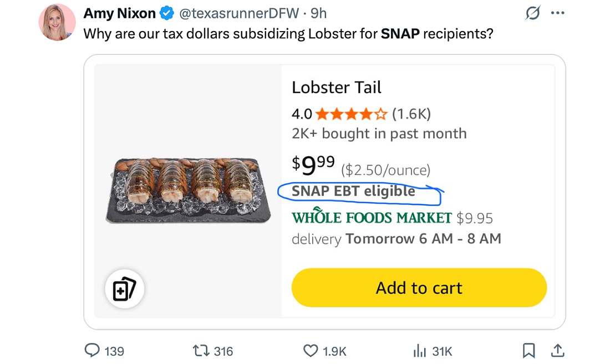Image resolution: width=610 pixels, height=364 pixels.
Task: Open the lobster tail product image
Action: [188, 190]
